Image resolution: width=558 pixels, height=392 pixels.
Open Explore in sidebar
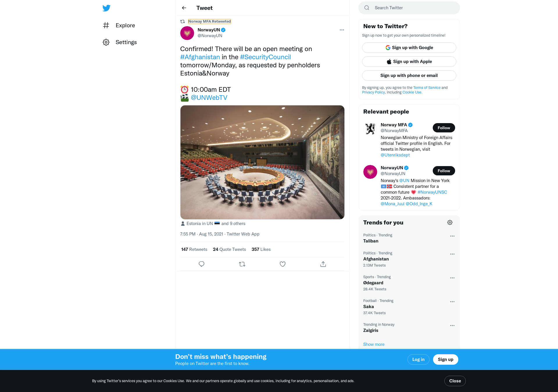[119, 25]
